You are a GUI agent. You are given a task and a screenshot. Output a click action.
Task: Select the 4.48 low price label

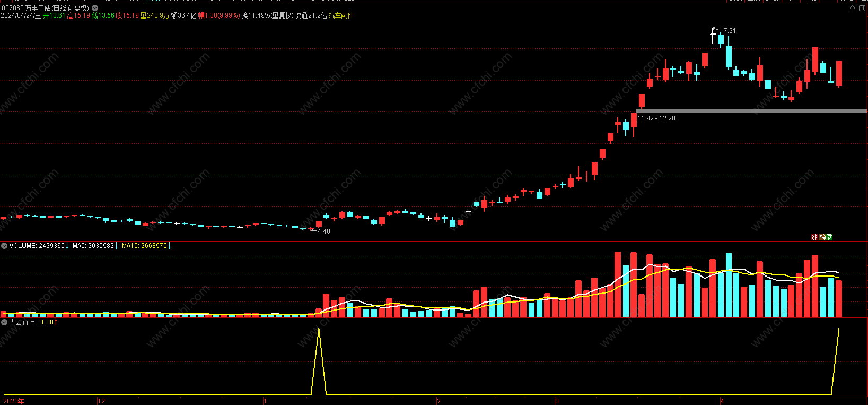(324, 231)
